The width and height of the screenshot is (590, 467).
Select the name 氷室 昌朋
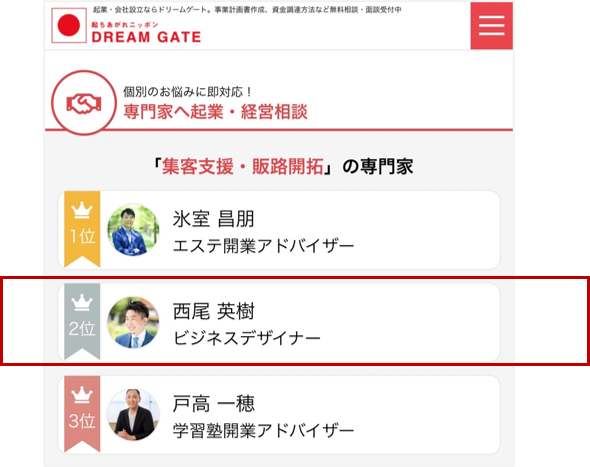pos(214,219)
